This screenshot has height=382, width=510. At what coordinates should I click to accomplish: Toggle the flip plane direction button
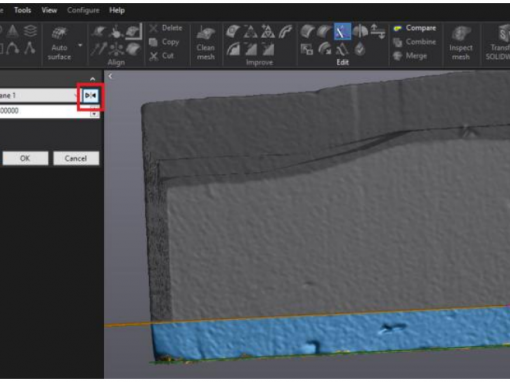pos(91,96)
